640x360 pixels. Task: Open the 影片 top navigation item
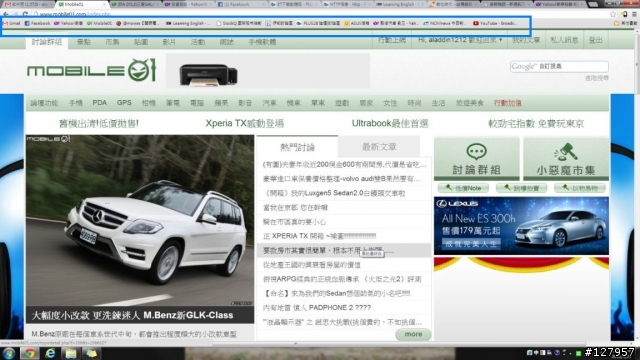[x=169, y=42]
